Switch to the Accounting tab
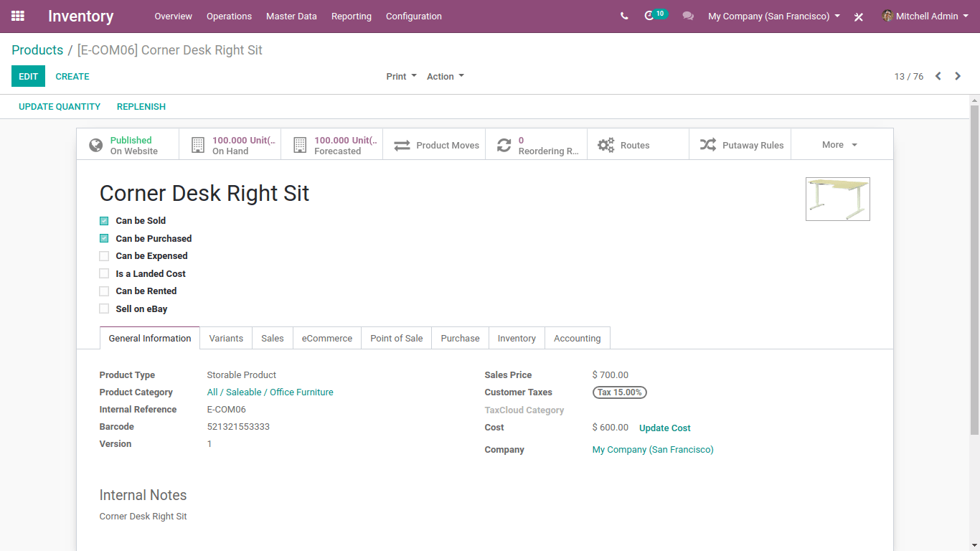The height and width of the screenshot is (551, 980). coord(578,338)
